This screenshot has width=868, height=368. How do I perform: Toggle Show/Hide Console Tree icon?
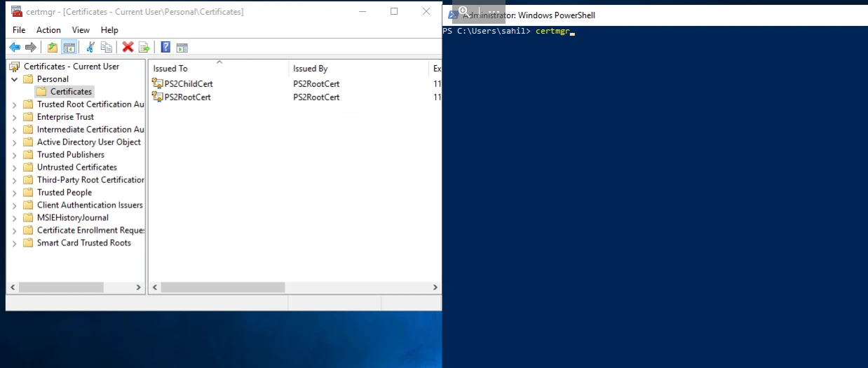[69, 47]
